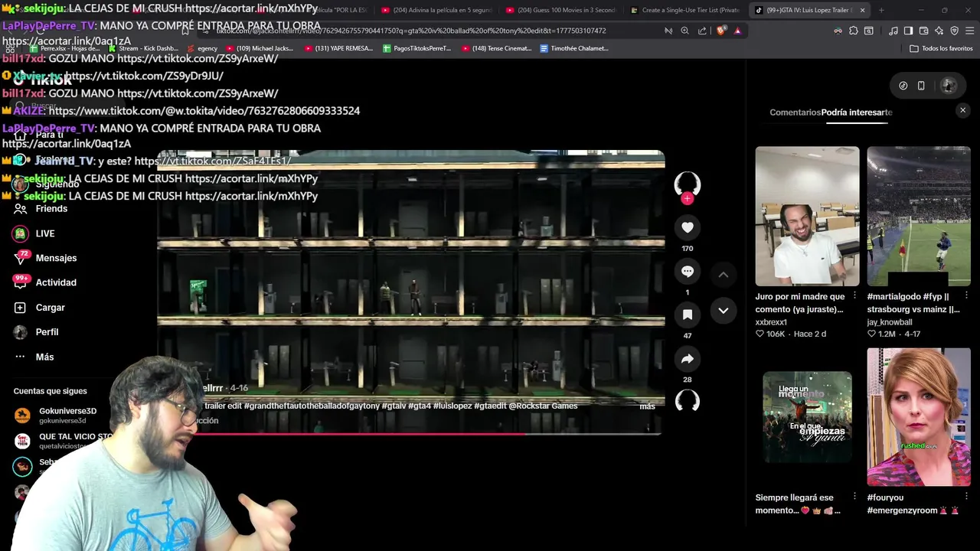Open the browser hamburger menu
Viewport: 980px width, 551px height.
click(969, 31)
